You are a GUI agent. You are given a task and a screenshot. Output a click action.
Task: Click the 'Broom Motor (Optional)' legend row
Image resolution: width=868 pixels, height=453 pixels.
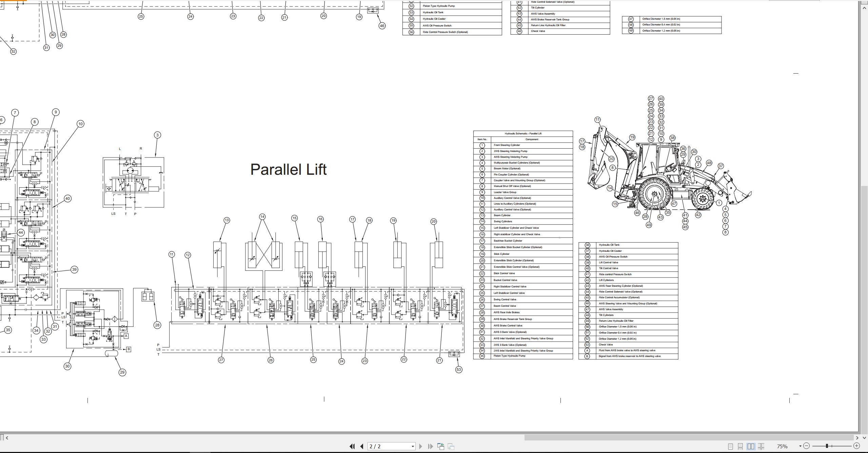(523, 169)
